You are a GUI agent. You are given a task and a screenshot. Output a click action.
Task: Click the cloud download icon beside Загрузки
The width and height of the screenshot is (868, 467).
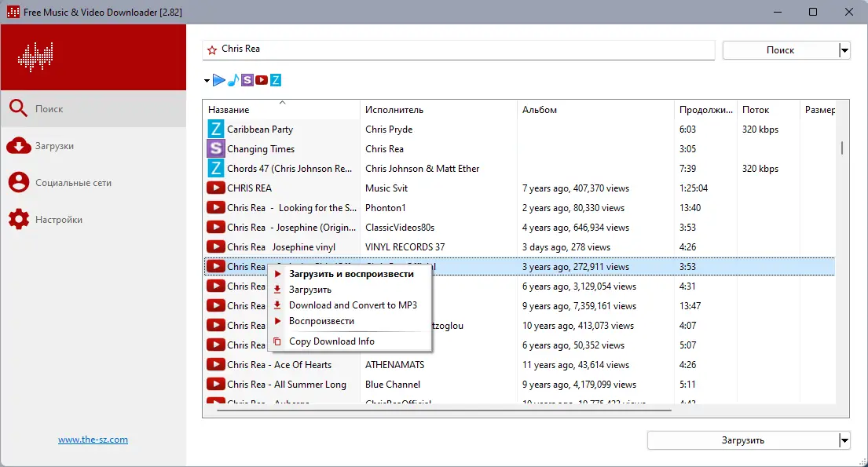[18, 145]
